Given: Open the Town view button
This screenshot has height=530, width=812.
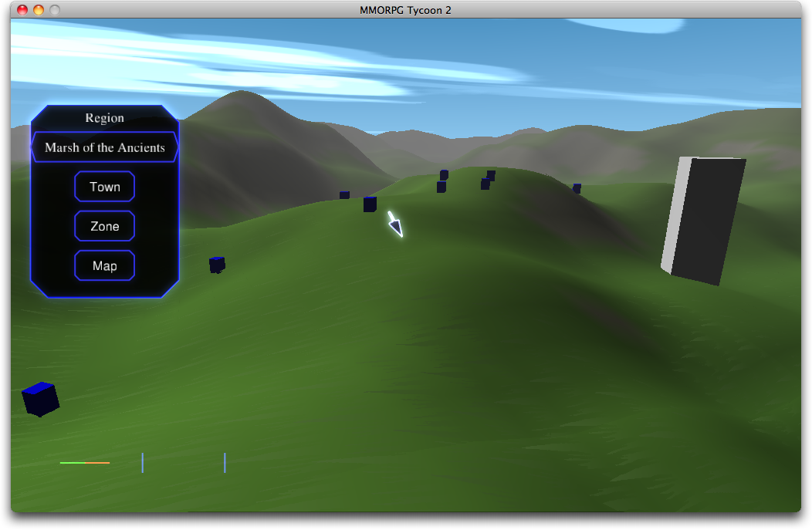Looking at the screenshot, I should pos(105,187).
